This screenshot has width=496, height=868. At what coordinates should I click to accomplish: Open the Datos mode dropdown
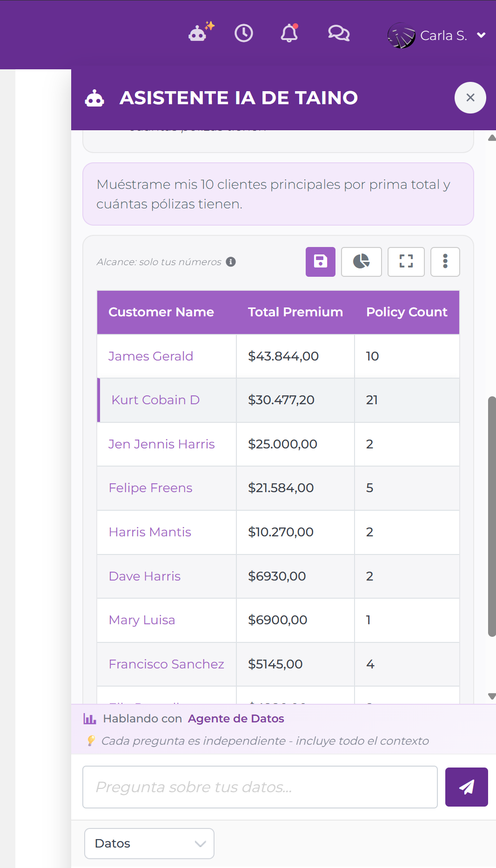(149, 843)
